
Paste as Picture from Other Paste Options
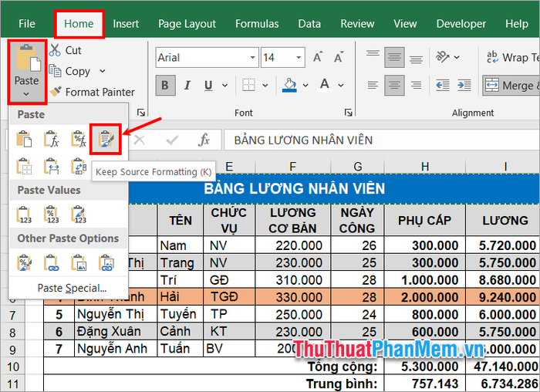(x=79, y=264)
